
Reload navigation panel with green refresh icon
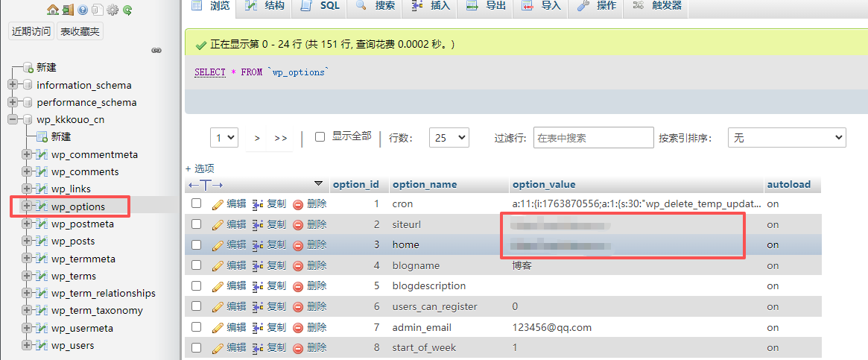pyautogui.click(x=127, y=10)
